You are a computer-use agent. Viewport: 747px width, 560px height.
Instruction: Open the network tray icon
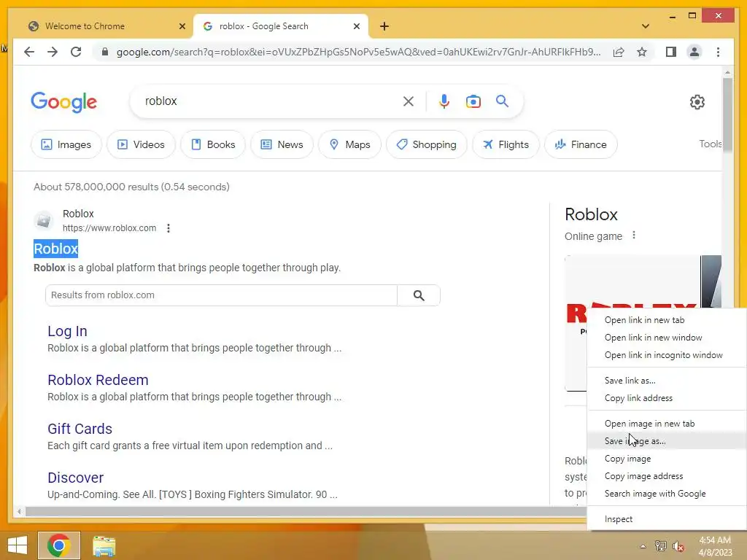point(660,546)
